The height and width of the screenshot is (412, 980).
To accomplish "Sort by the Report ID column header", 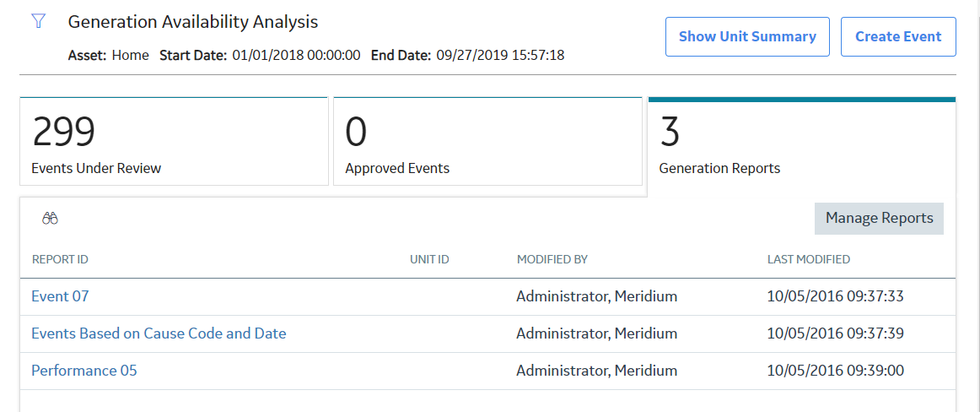I will pos(60,259).
